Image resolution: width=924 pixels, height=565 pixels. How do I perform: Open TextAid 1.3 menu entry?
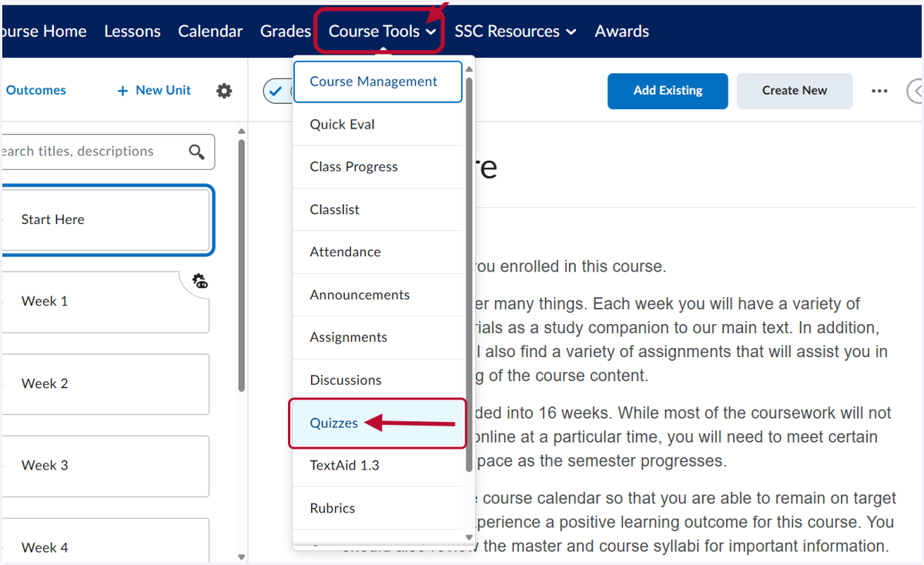[378, 466]
